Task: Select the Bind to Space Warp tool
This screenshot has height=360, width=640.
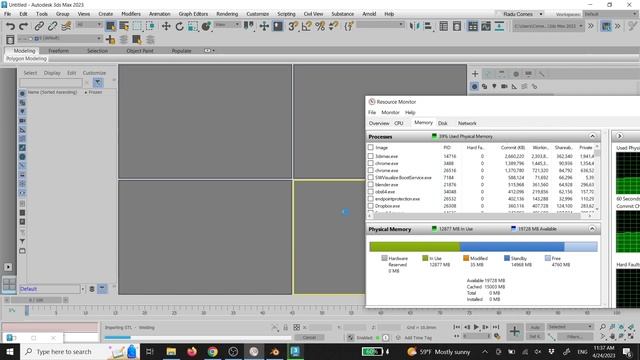Action: click(66, 27)
